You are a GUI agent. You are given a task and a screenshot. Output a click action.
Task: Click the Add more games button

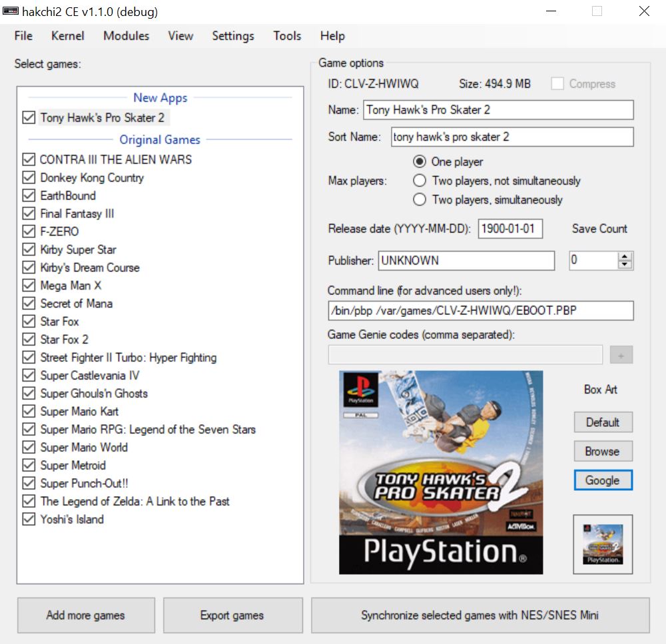tap(86, 615)
